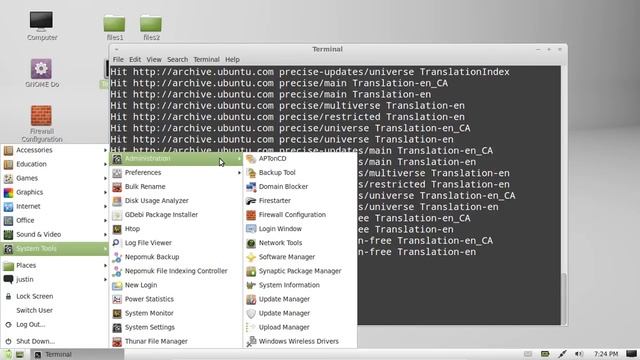Select Log Out...
Screen dimensions: 640x360
point(54,325)
